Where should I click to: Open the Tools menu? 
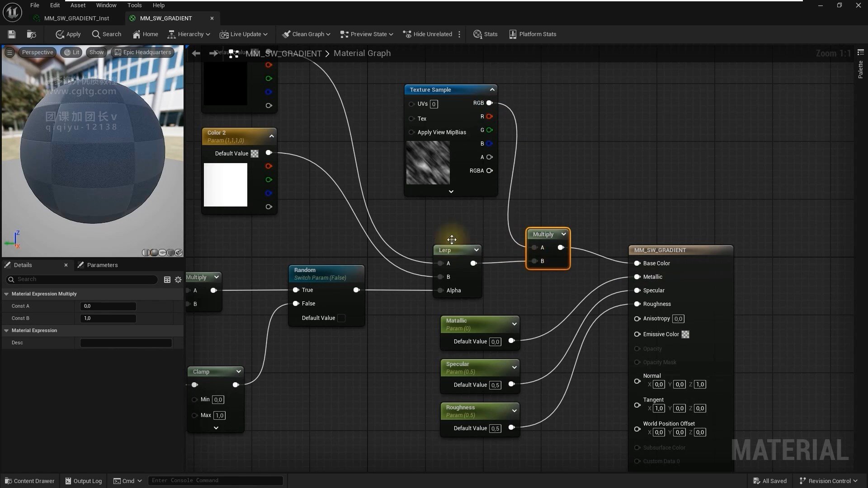pos(134,5)
